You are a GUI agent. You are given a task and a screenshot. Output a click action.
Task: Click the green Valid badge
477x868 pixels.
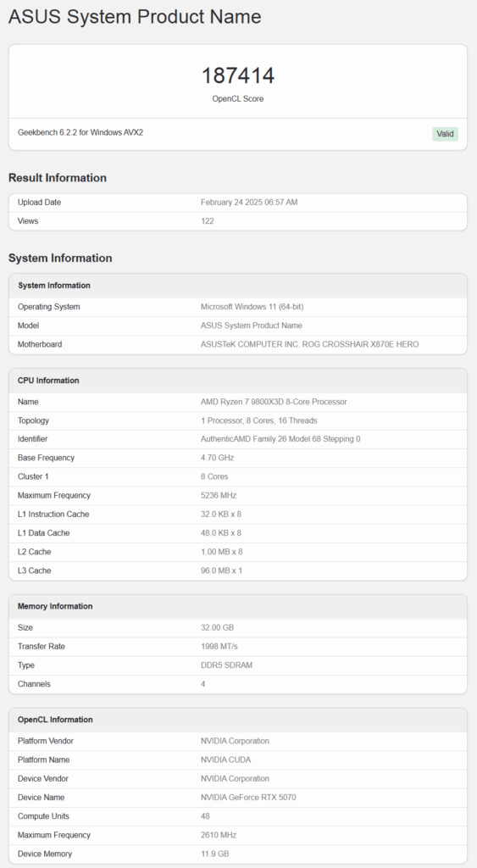[x=445, y=134]
